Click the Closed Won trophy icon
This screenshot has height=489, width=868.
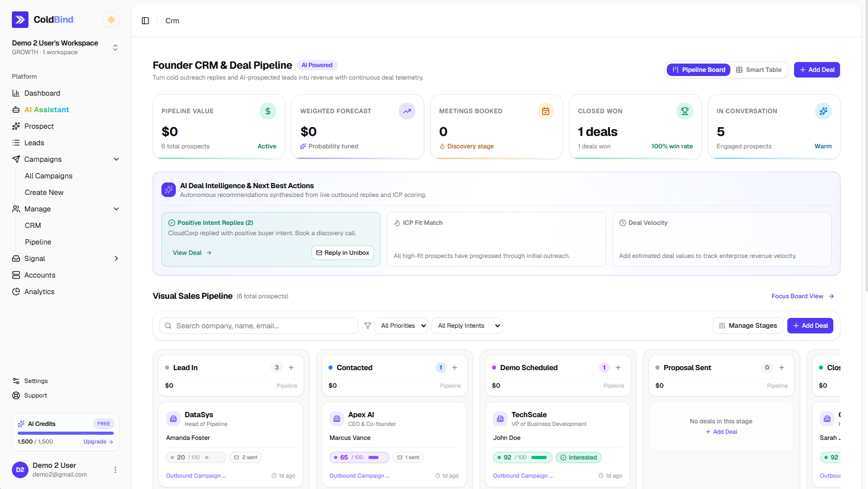pos(685,111)
